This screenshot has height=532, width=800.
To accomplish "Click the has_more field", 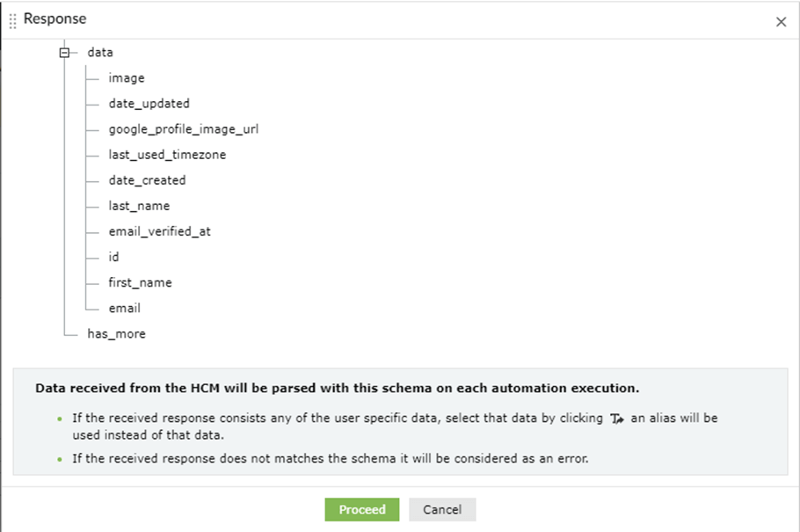I will click(x=116, y=333).
